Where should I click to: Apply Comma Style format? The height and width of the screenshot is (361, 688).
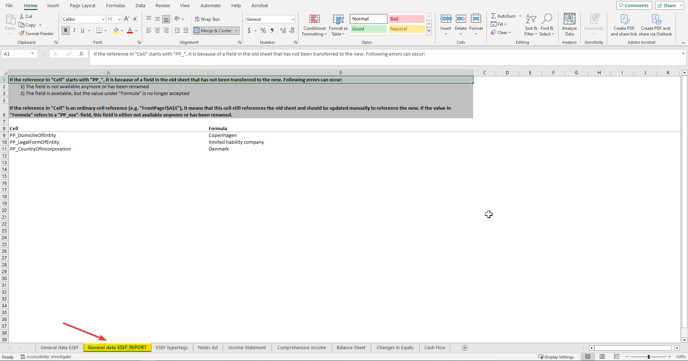tap(272, 31)
